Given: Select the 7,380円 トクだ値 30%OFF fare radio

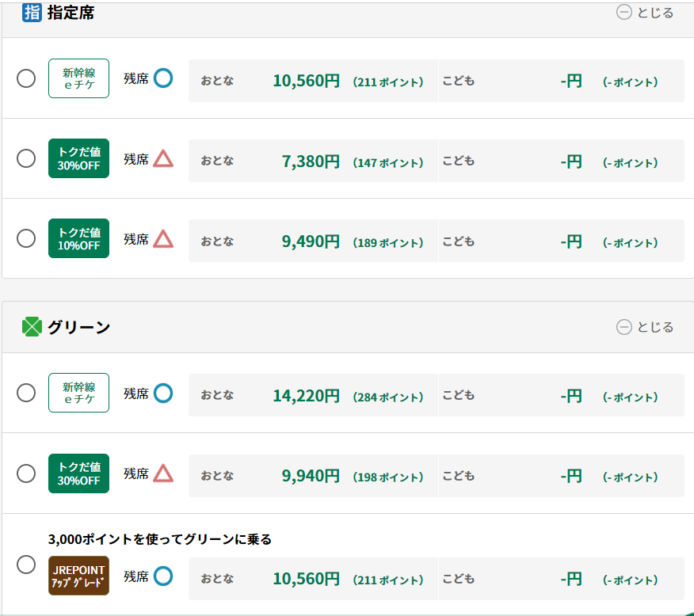Looking at the screenshot, I should tap(26, 158).
